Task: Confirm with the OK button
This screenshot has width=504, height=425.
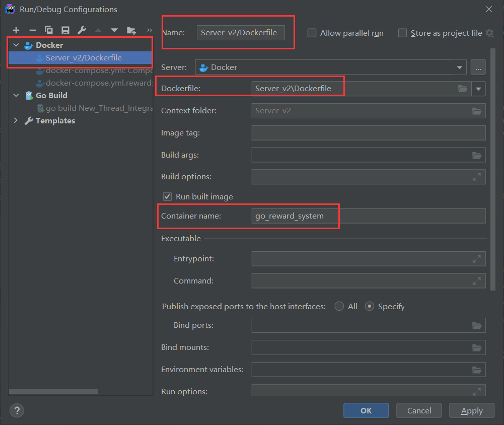Action: (366, 410)
